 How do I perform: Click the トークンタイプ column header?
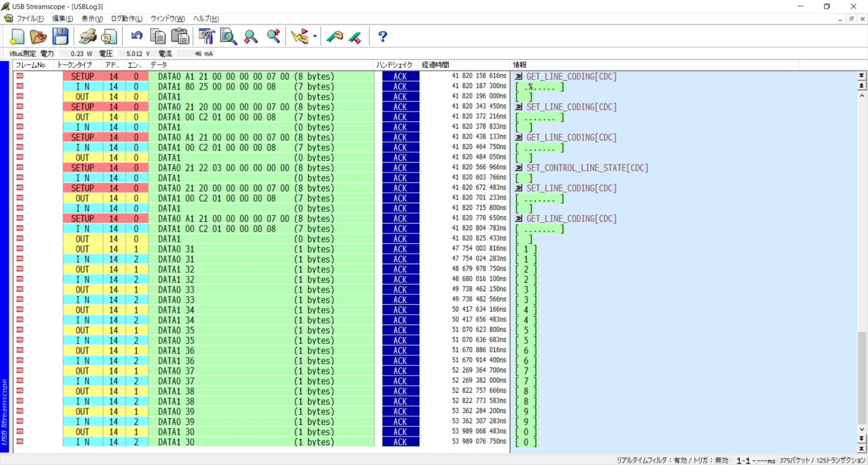[78, 65]
